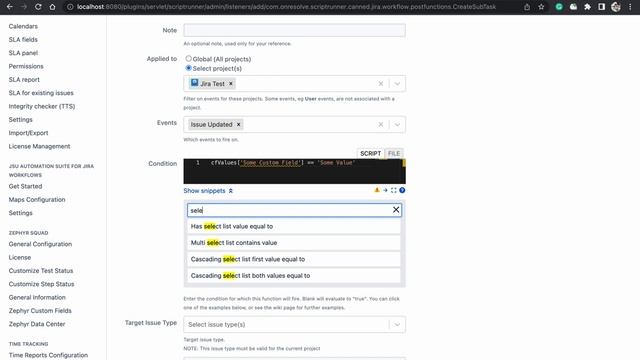Image resolution: width=640 pixels, height=360 pixels.
Task: Open the Extensions puzzle icon
Action: (587, 7)
